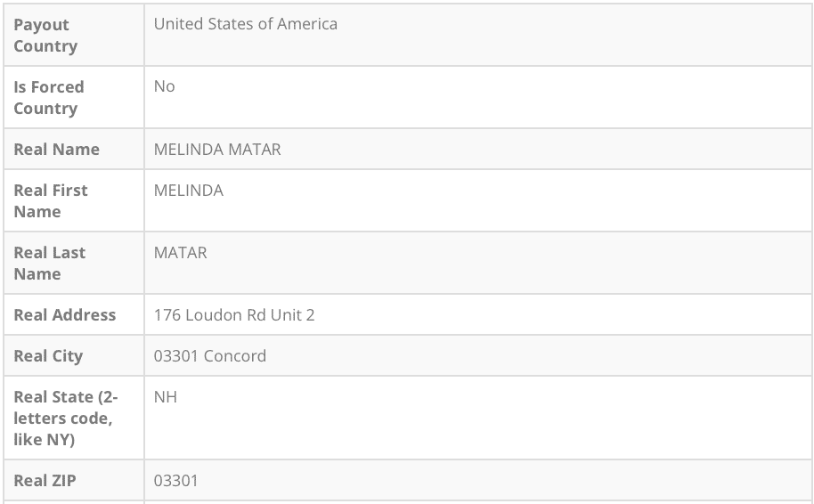This screenshot has height=504, width=814.
Task: Click the Real First Name label
Action: tap(51, 201)
